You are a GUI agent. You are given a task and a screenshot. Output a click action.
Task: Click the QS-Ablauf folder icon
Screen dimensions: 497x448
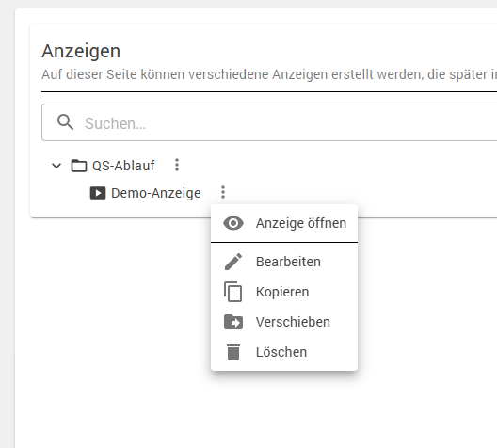click(79, 166)
